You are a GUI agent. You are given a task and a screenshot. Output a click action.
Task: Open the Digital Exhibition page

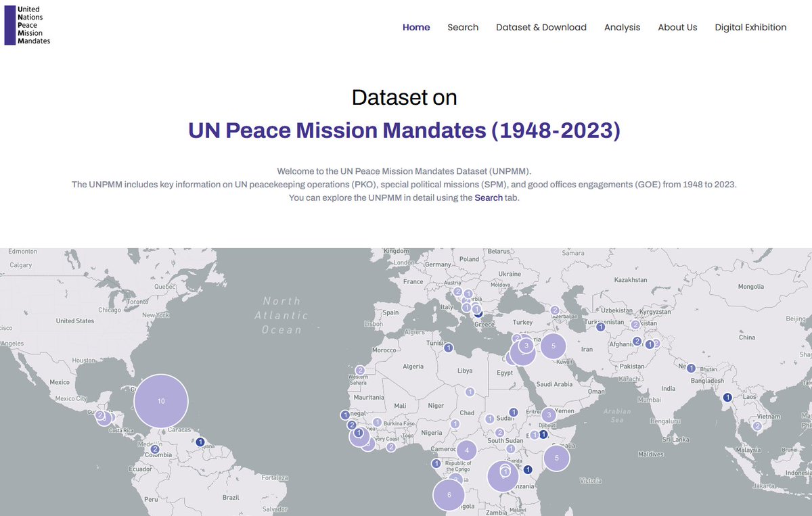[x=750, y=28]
